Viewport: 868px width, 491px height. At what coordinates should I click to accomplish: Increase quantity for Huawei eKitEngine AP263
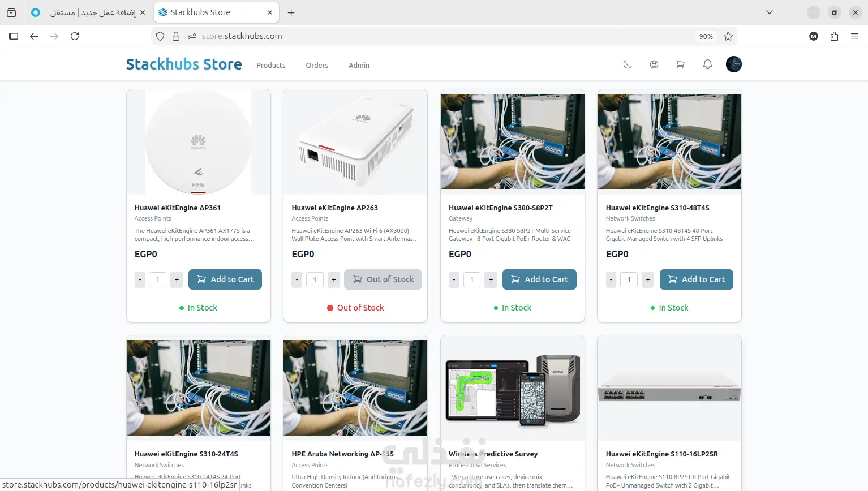click(334, 279)
